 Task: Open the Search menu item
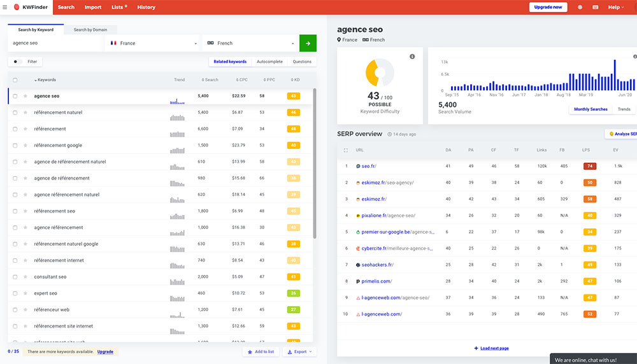[x=66, y=7]
